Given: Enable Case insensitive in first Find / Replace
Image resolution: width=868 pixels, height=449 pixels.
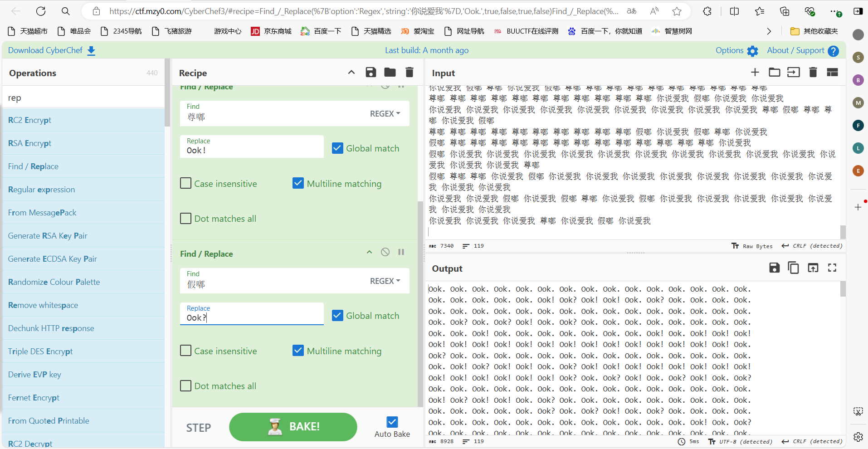Looking at the screenshot, I should tap(185, 183).
